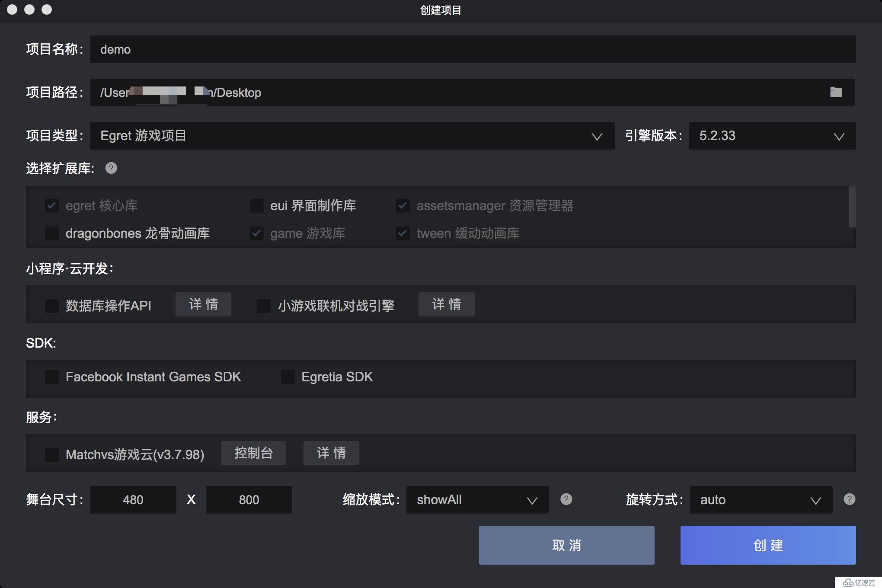Click the 舞台尺寸 label
The width and height of the screenshot is (882, 588).
(x=54, y=500)
